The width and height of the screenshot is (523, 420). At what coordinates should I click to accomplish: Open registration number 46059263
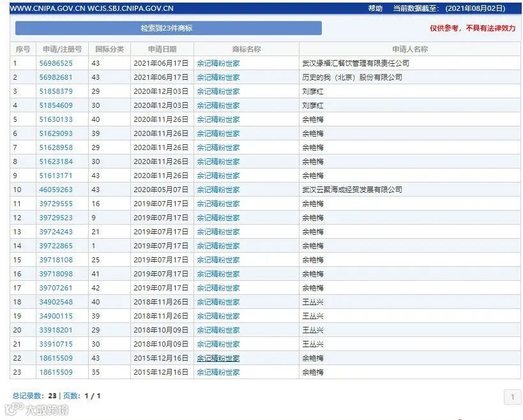pos(56,190)
